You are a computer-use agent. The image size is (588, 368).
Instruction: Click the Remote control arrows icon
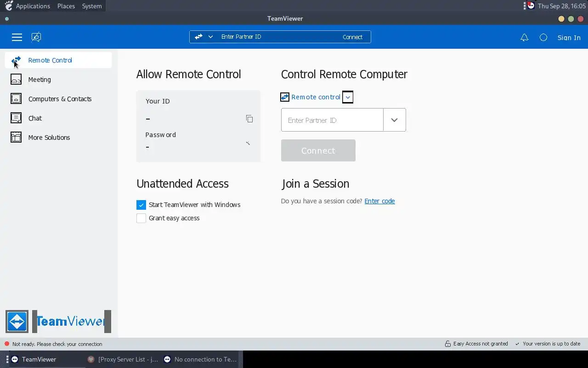pyautogui.click(x=285, y=97)
